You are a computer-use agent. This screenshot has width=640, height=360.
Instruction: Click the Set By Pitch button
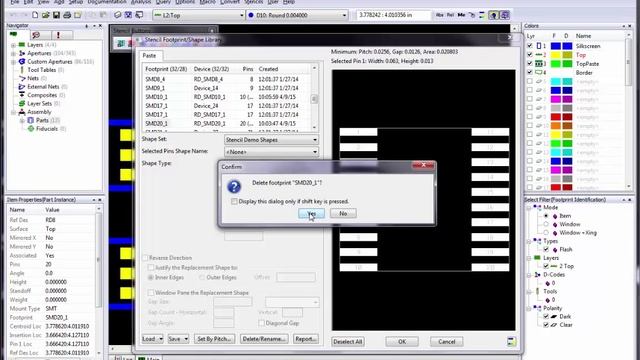click(214, 339)
